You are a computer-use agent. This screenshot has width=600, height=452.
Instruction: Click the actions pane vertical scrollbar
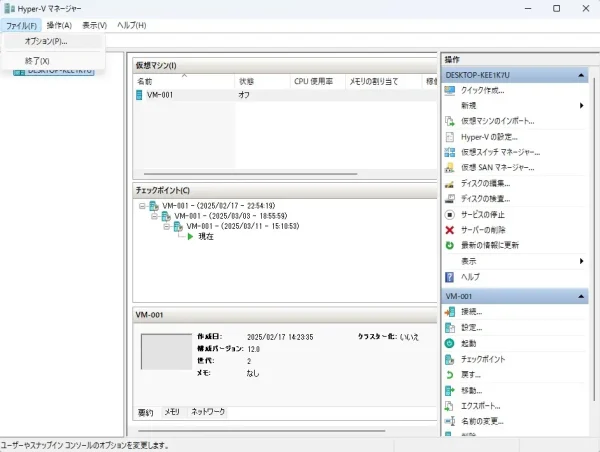[x=594, y=239]
